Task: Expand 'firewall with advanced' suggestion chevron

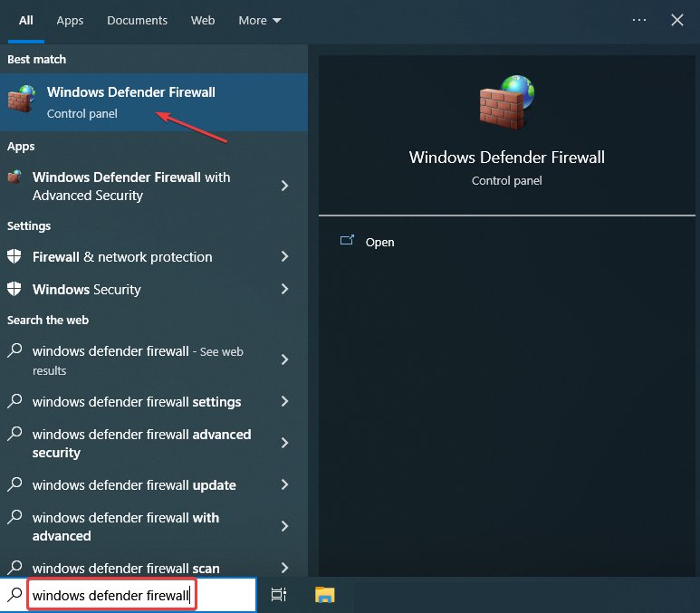Action: click(x=285, y=526)
